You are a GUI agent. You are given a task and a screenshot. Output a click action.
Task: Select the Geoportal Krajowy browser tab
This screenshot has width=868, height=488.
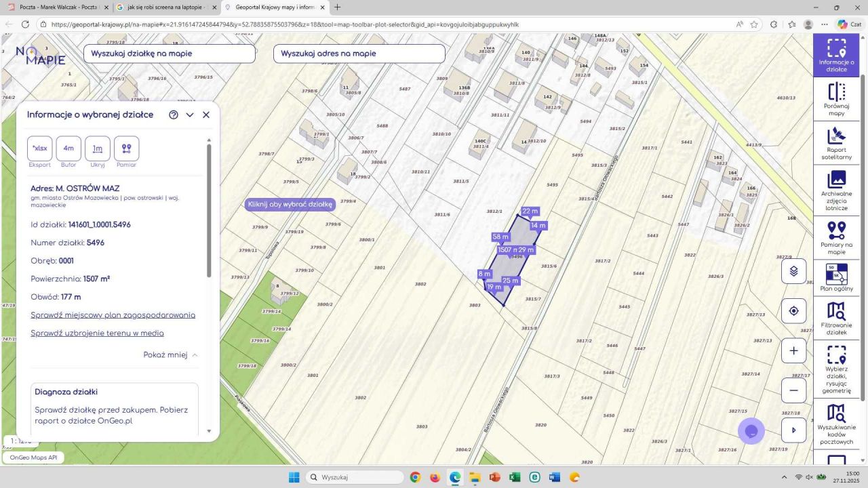click(x=276, y=7)
